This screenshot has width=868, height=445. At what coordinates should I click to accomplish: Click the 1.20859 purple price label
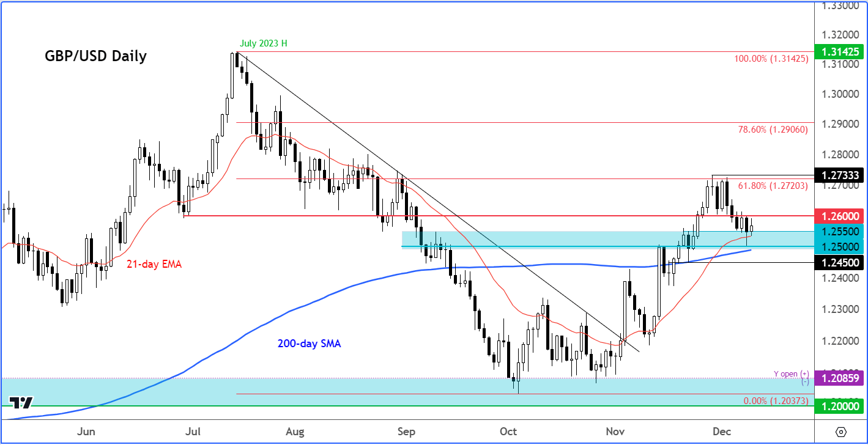click(x=840, y=379)
